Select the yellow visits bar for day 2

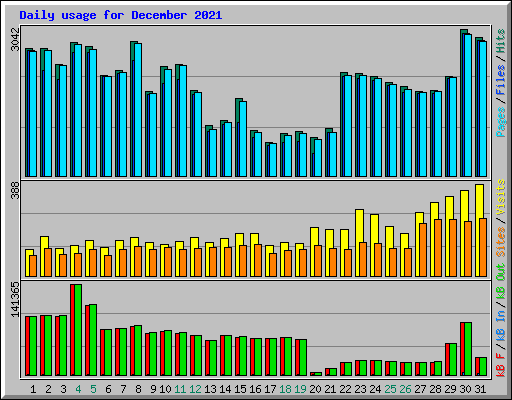click(44, 256)
